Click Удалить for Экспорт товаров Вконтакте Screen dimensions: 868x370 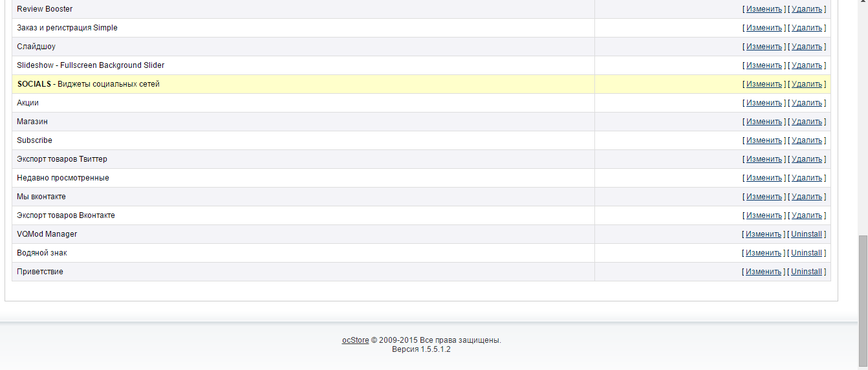807,215
